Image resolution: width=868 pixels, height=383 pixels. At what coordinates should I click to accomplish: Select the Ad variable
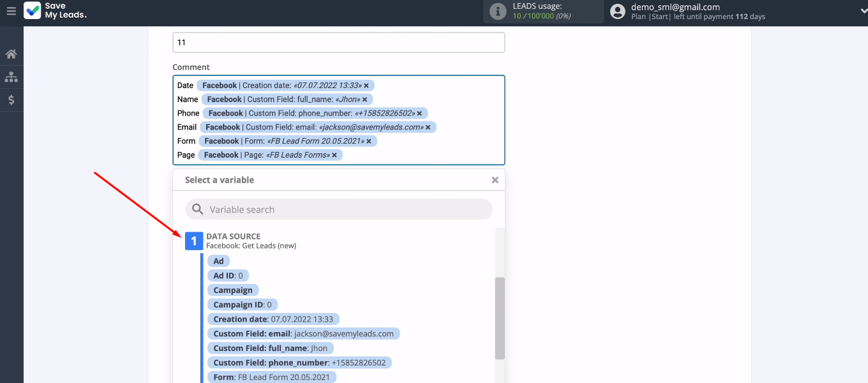click(x=218, y=261)
